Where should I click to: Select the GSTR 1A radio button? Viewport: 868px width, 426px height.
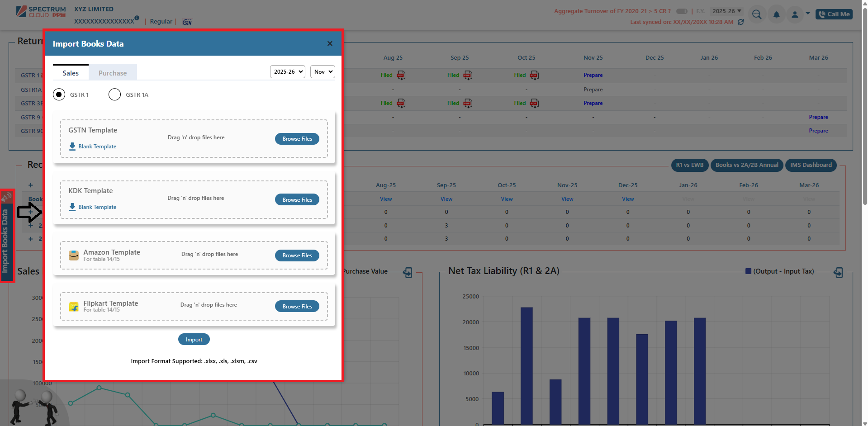pos(114,95)
